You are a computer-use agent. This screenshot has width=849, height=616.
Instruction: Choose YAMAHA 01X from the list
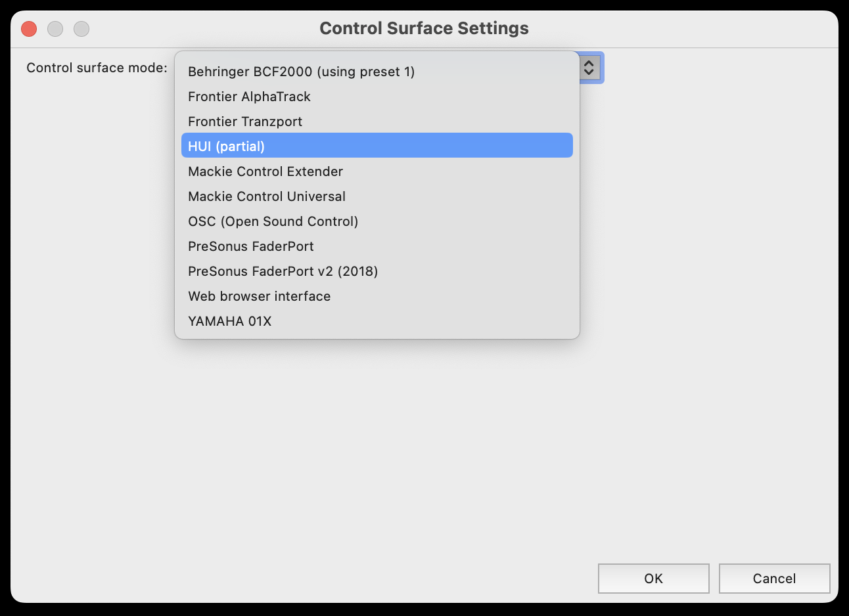377,321
